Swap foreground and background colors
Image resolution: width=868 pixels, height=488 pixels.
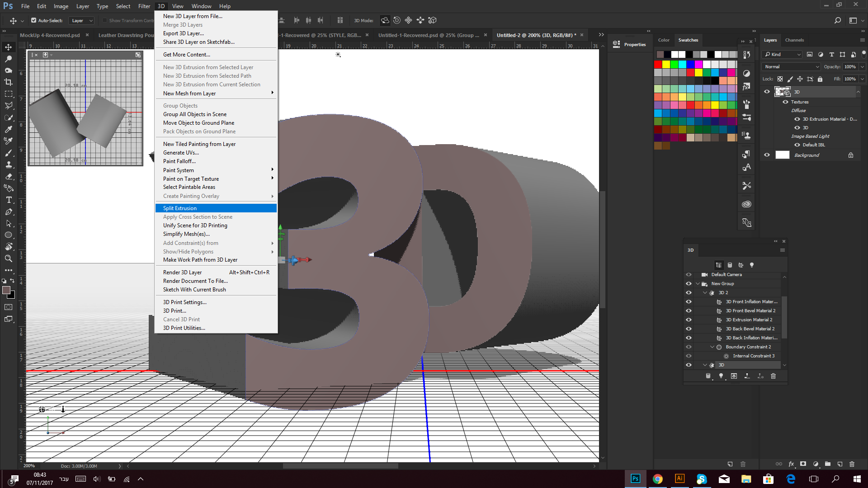(x=12, y=281)
